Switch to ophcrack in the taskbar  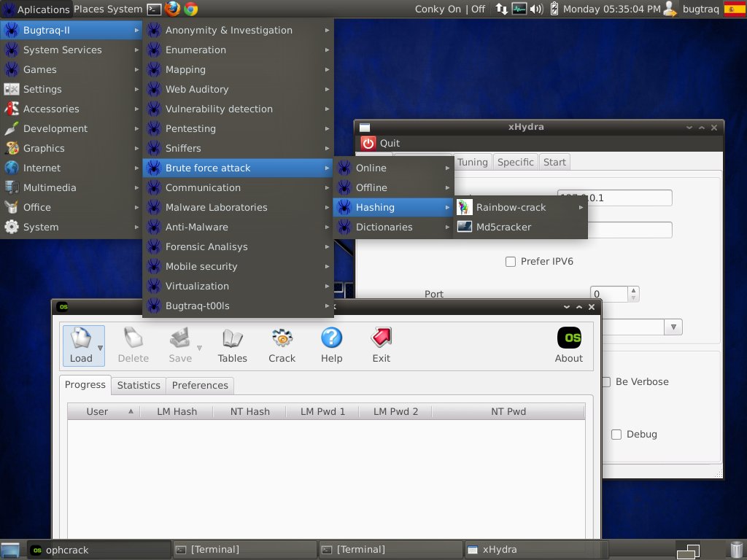point(98,550)
